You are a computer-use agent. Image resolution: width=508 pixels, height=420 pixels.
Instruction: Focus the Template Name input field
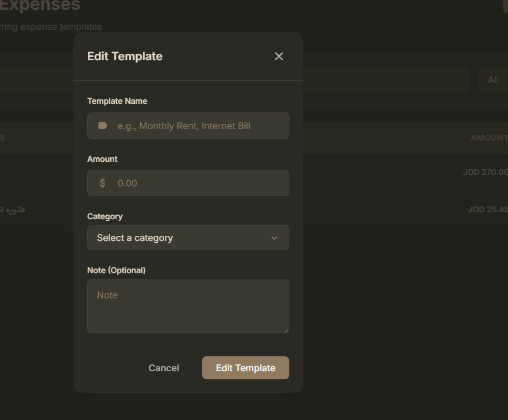click(x=188, y=126)
